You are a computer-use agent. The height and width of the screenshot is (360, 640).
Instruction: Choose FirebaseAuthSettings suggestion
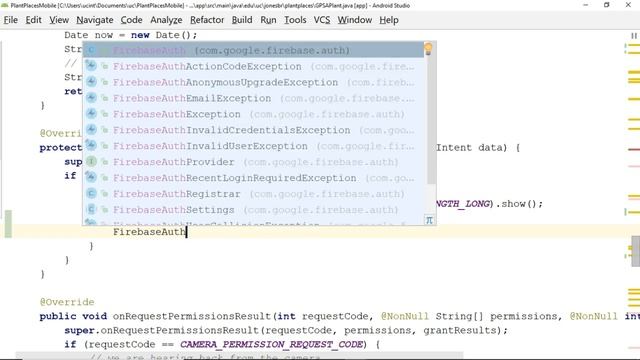click(x=253, y=209)
